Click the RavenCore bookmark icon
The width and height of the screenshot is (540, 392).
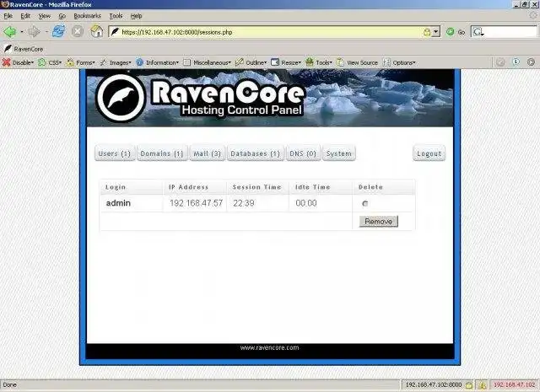point(8,49)
